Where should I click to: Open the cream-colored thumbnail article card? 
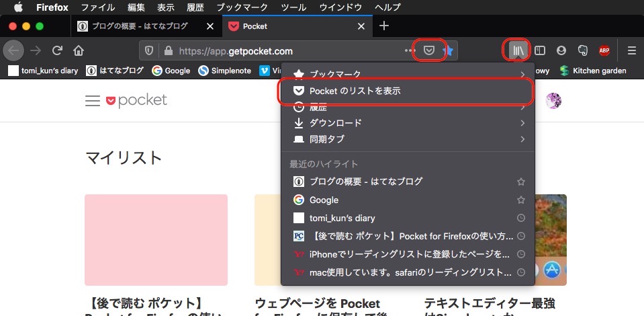click(267, 240)
